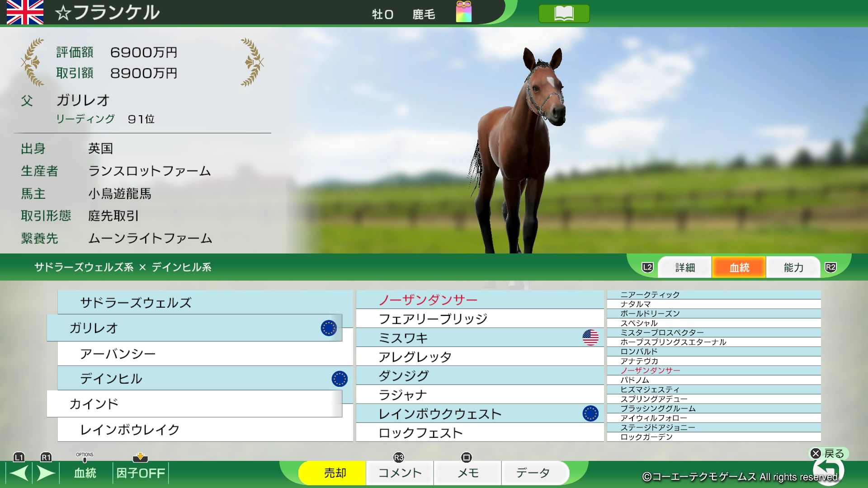868x488 pixels.
Task: Select レインボウレイク in pedigree table
Action: pyautogui.click(x=205, y=430)
